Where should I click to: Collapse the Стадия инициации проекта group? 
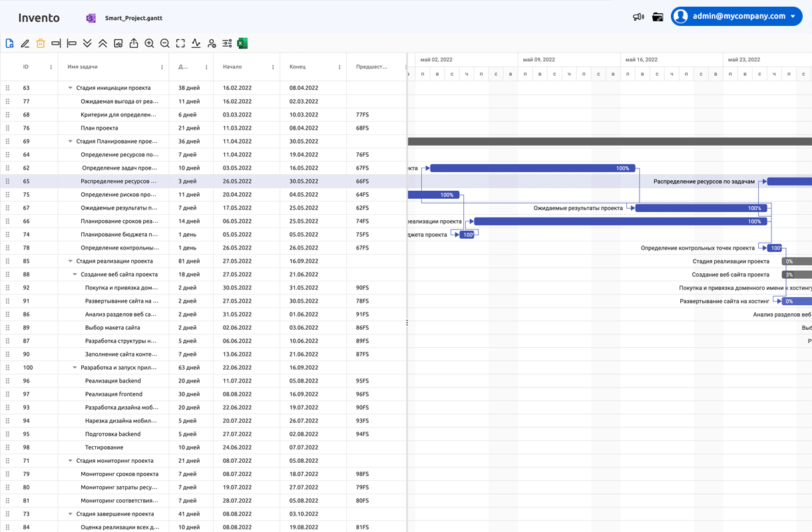[71, 88]
